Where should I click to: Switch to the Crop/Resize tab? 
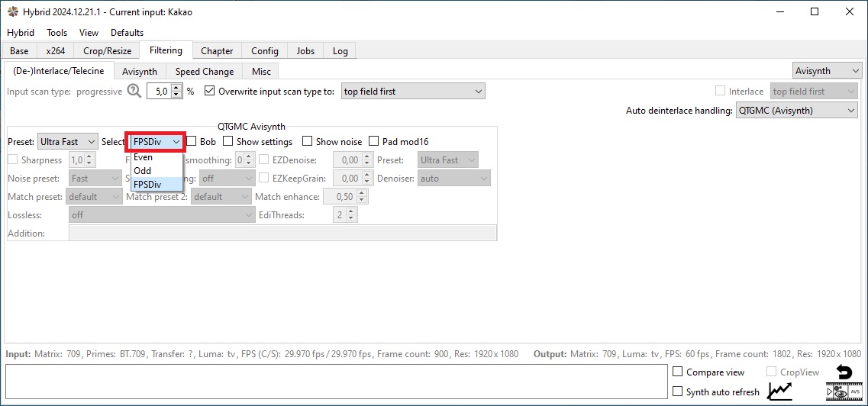(107, 51)
